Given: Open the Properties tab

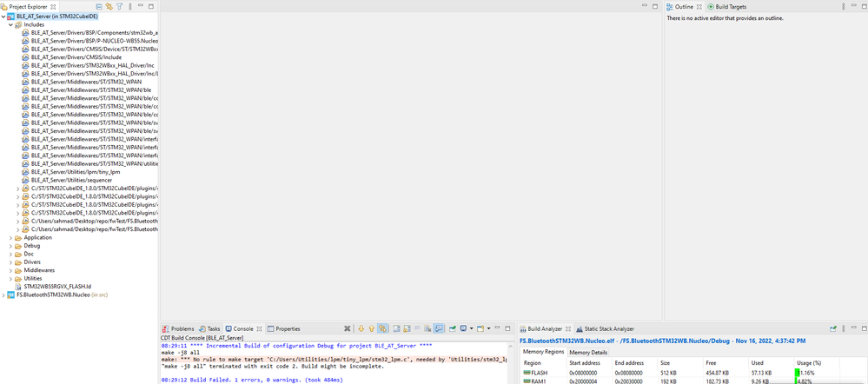Looking at the screenshot, I should point(283,328).
